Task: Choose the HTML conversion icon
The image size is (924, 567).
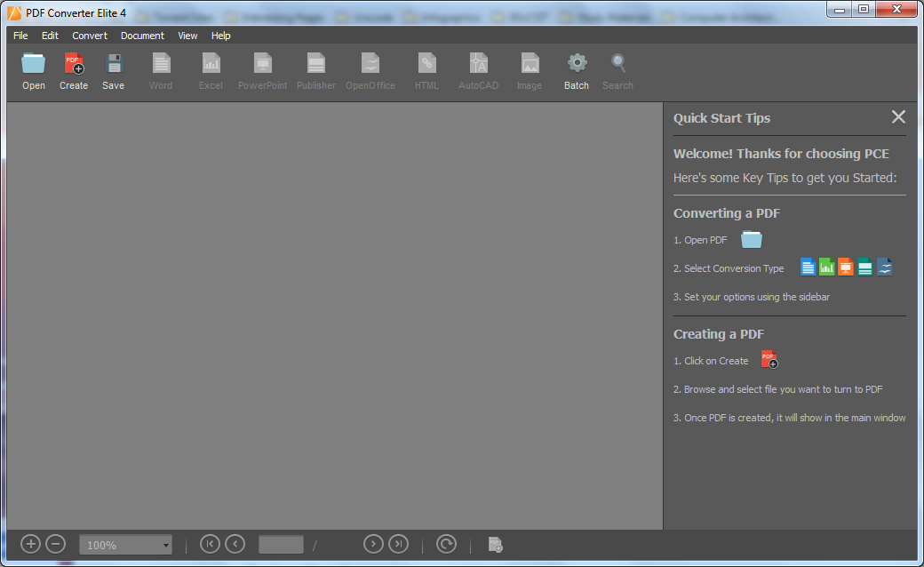Action: tap(426, 64)
